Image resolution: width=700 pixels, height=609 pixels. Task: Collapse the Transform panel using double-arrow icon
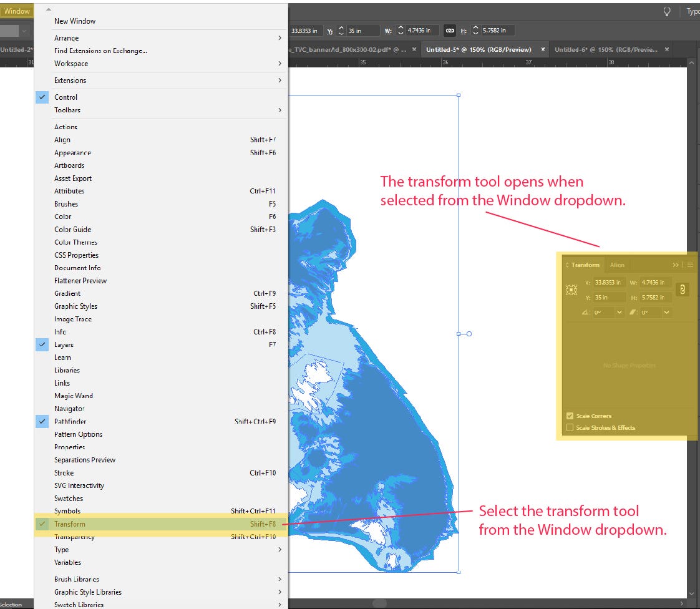click(676, 265)
